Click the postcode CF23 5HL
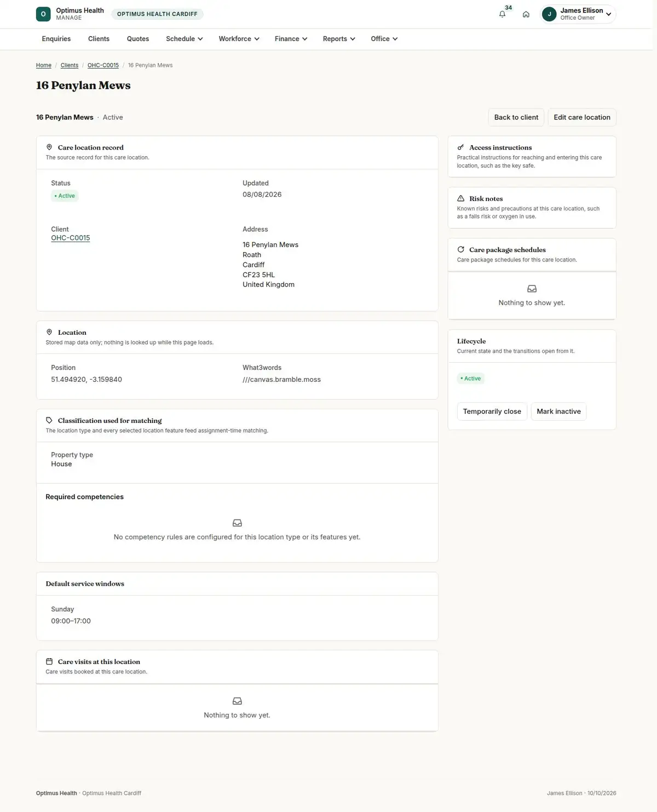 [259, 275]
